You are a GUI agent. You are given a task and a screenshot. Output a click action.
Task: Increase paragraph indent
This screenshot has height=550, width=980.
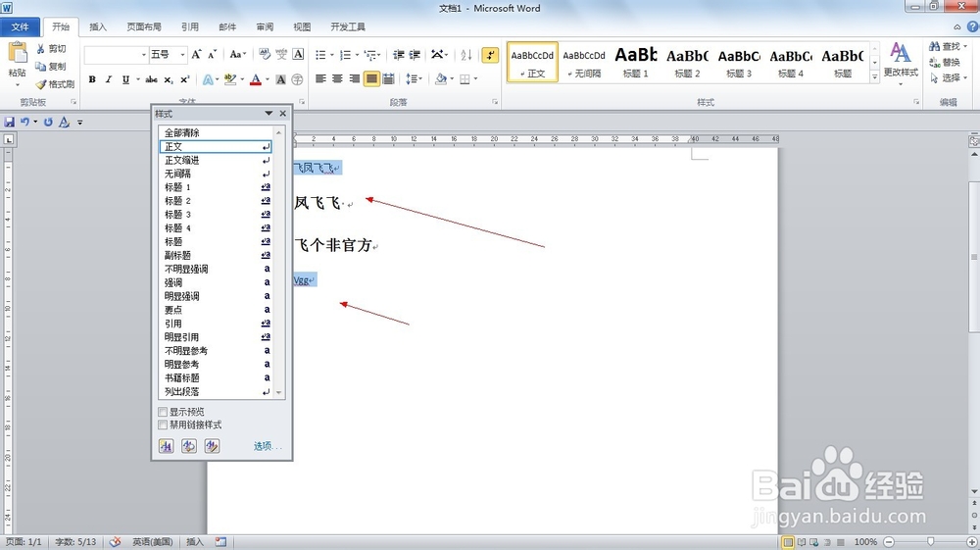(415, 55)
